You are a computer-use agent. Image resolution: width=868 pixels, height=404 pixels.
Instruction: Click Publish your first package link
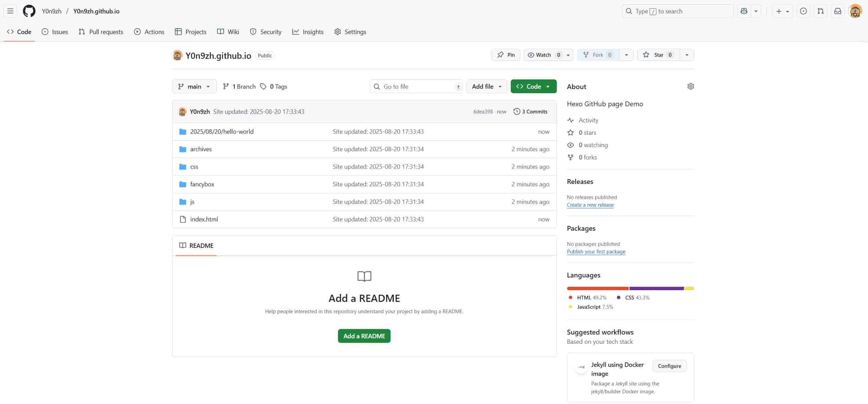(596, 252)
